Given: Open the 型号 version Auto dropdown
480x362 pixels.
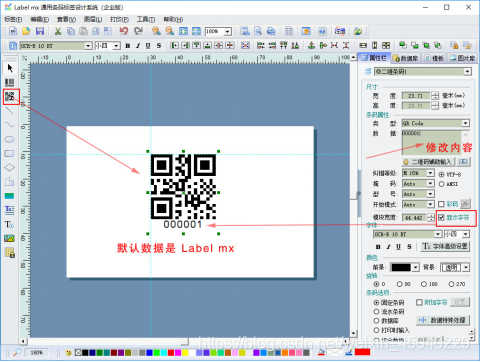Looking at the screenshot, I should 430,194.
